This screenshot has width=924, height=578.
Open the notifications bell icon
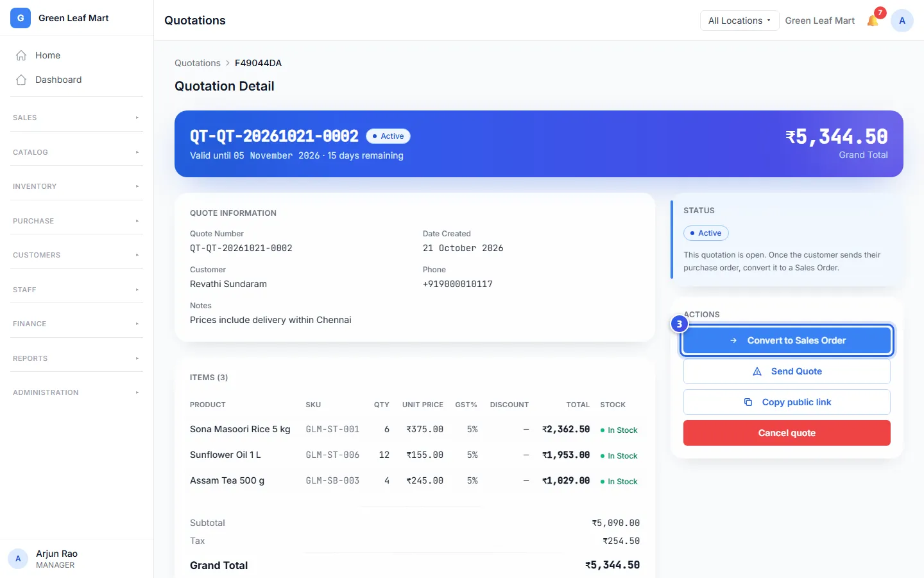pos(873,21)
